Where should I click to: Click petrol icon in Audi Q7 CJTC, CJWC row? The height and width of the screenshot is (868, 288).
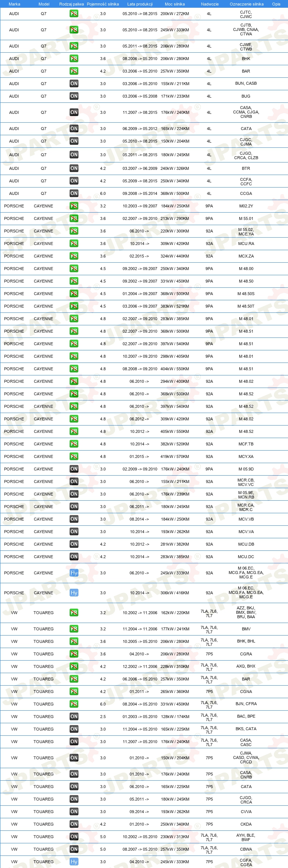[74, 14]
